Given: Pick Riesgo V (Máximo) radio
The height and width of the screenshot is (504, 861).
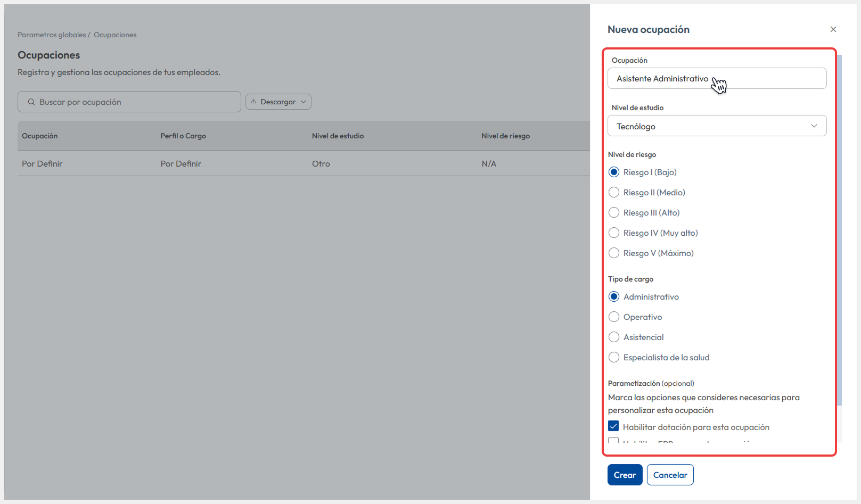Looking at the screenshot, I should pos(614,253).
